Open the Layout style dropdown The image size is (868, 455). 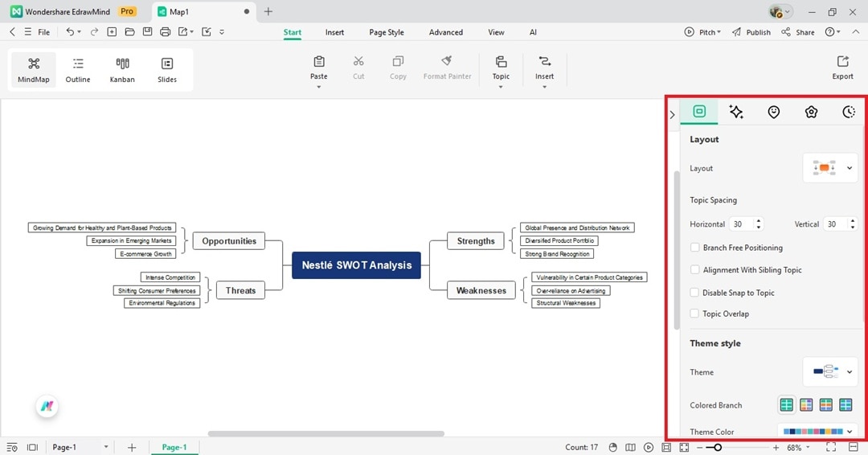(830, 168)
